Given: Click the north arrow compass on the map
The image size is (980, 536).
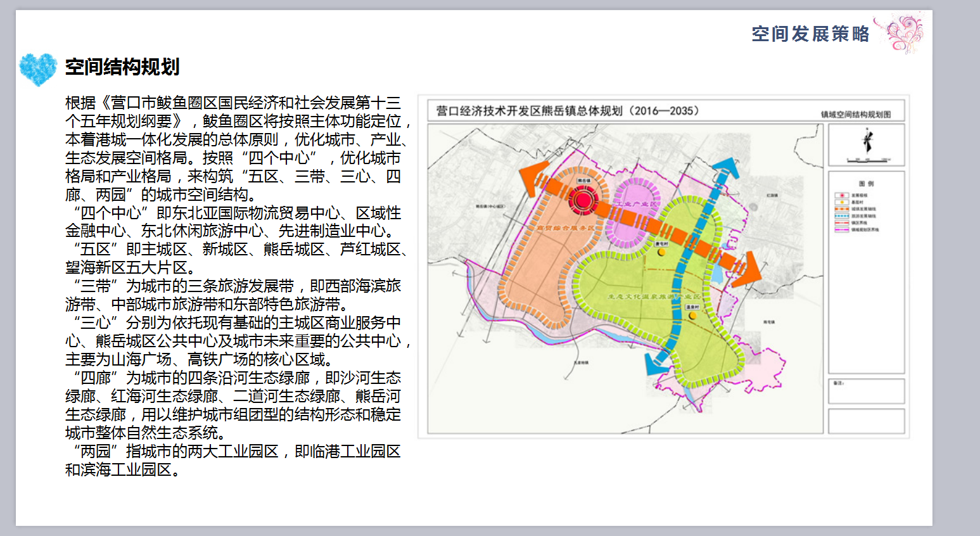Looking at the screenshot, I should coord(867,141).
